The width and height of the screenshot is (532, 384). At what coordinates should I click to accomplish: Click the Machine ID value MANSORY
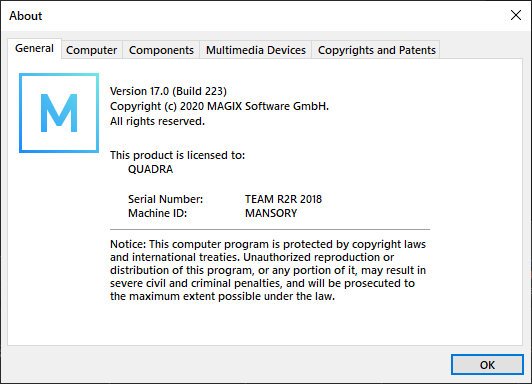271,213
